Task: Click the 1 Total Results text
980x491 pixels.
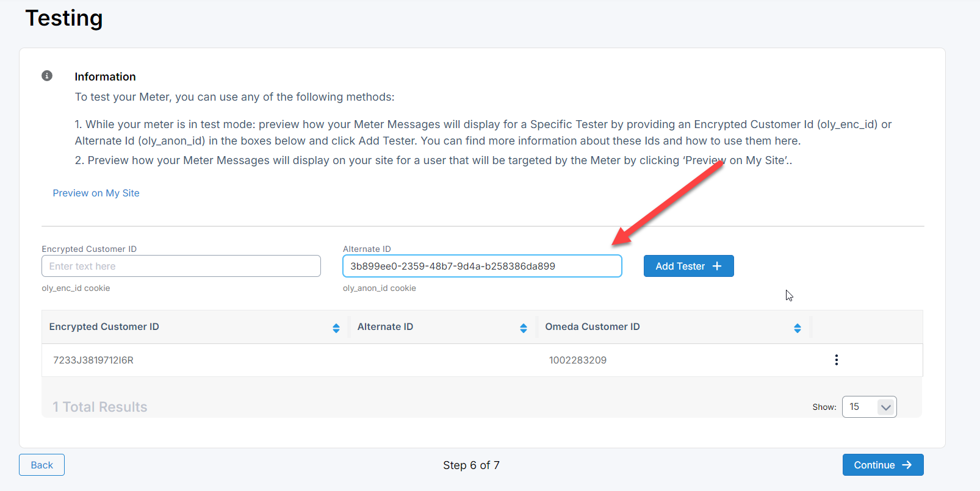Action: point(100,407)
